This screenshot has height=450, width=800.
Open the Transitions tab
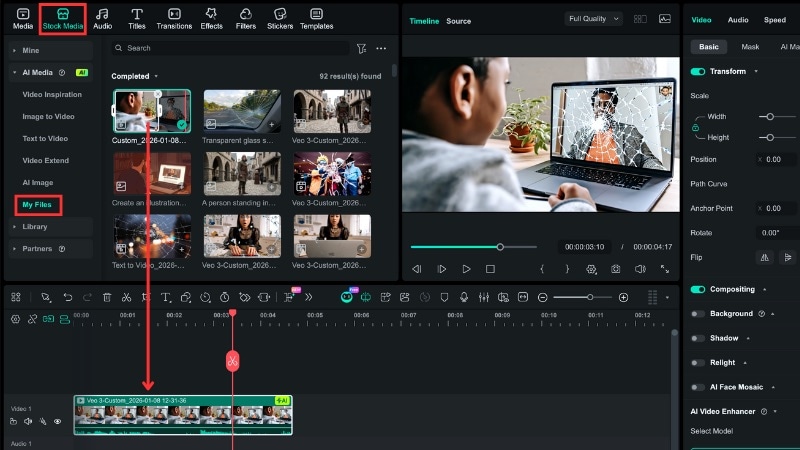[x=174, y=19]
